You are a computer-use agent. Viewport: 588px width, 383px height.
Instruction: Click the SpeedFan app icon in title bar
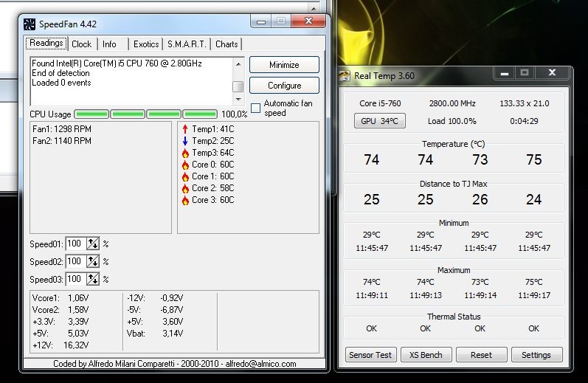(30, 24)
